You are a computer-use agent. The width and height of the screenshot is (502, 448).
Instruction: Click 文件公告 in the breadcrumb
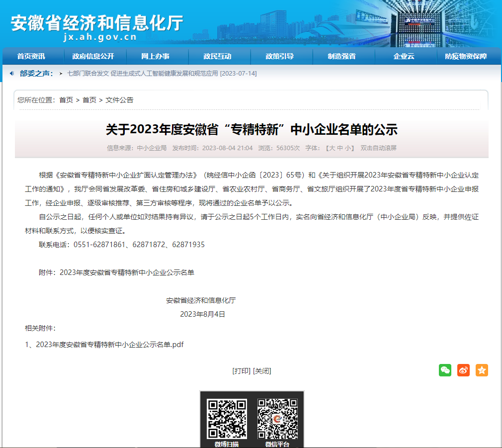point(119,100)
